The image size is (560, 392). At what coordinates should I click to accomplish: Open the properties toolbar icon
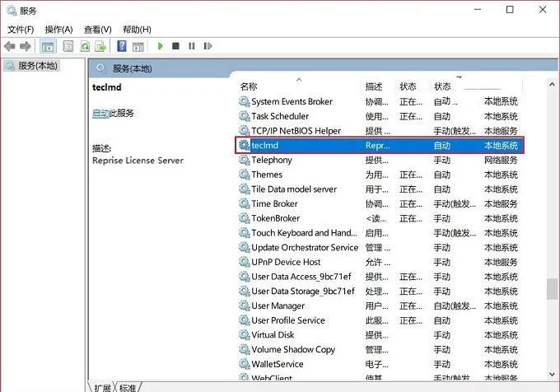click(68, 46)
